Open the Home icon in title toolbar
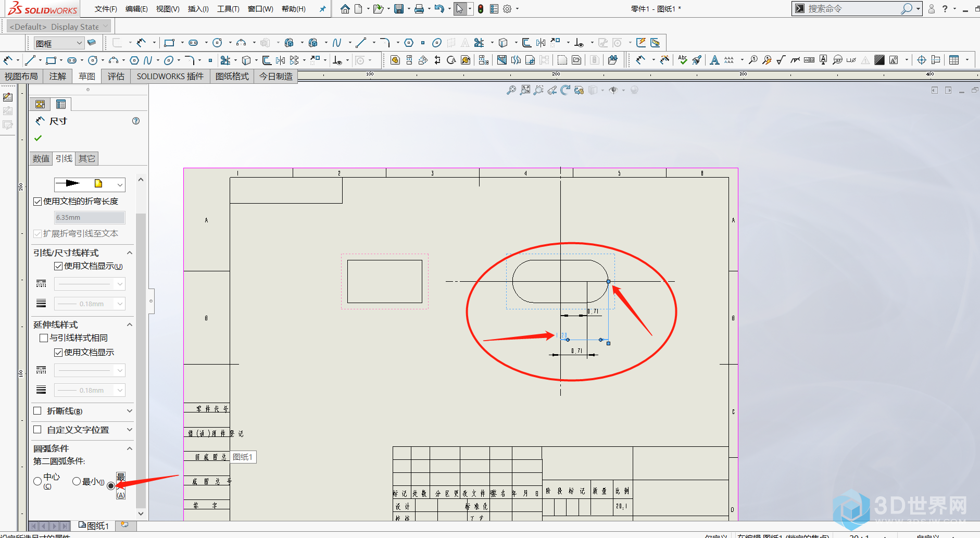 345,9
